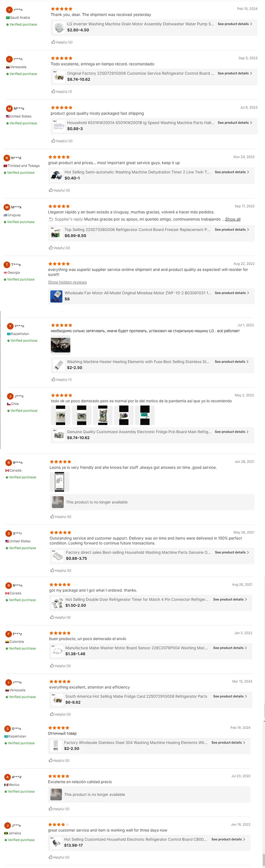Click the page scrollbar thumb at bottom right
The image size is (265, 868).
263,860
